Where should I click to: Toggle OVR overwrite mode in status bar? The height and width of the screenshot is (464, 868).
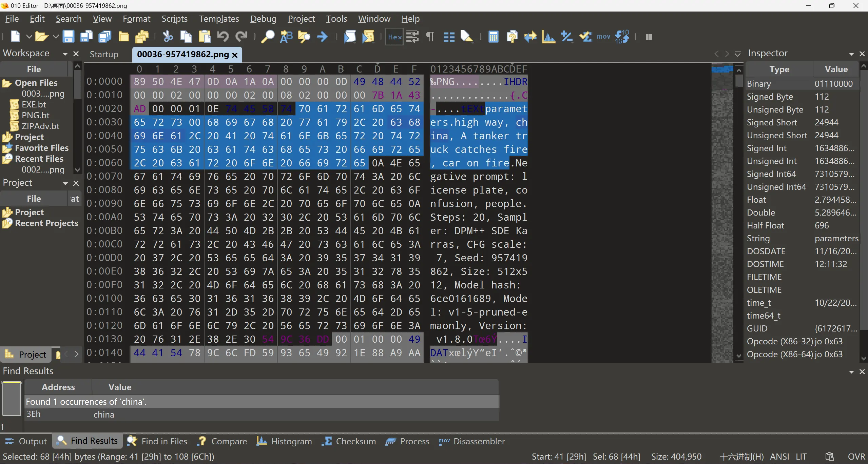tap(856, 457)
